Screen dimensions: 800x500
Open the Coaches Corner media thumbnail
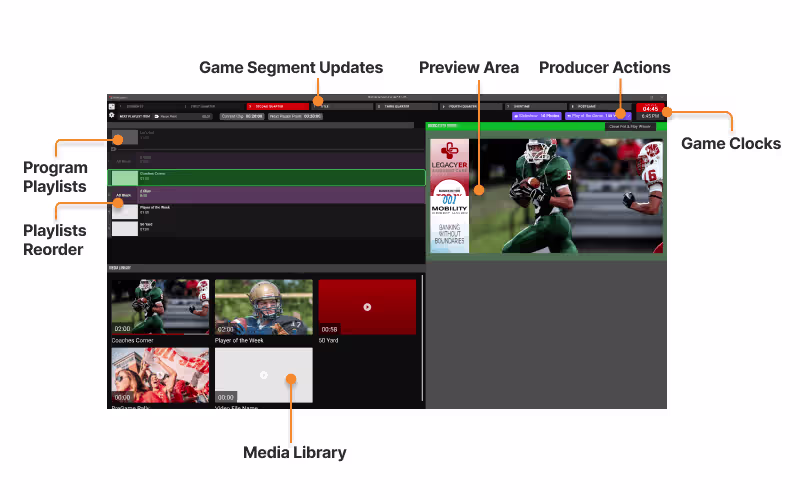160,307
